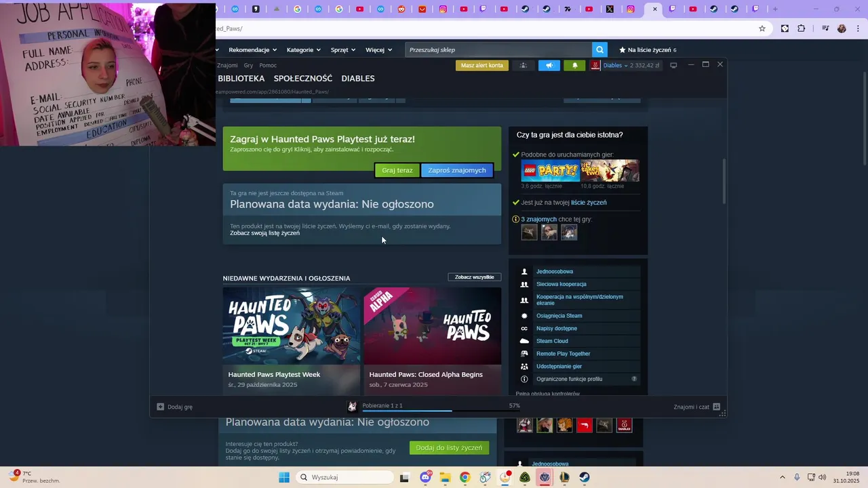Viewport: 868px width, 488px height.
Task: Expand the Sprzęt dropdown
Action: pyautogui.click(x=343, y=49)
